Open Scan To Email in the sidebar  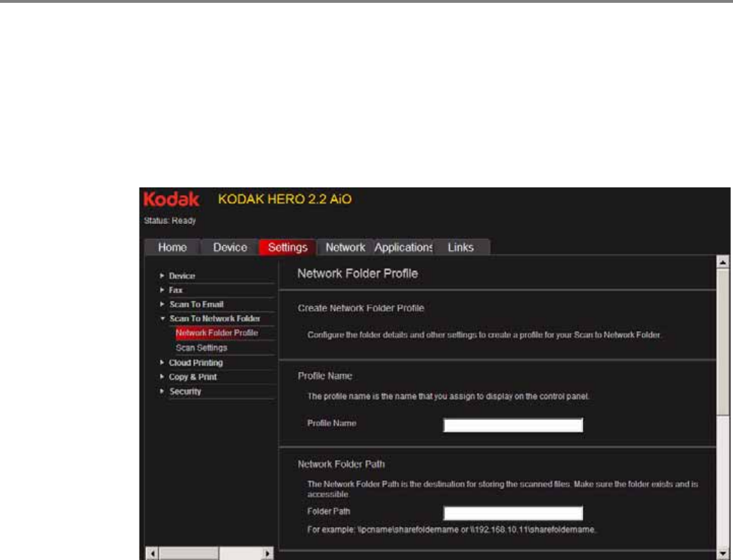point(197,304)
